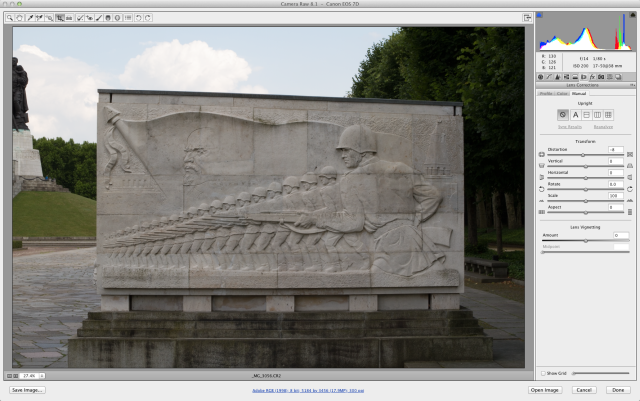Switch to the Manual tab
Screen dimensions: 640x401
[579, 94]
